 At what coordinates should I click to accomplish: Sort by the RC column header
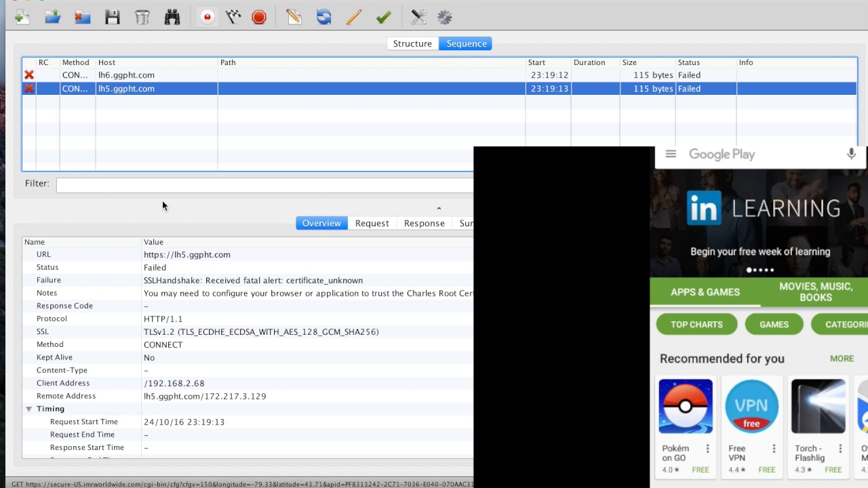pyautogui.click(x=47, y=62)
